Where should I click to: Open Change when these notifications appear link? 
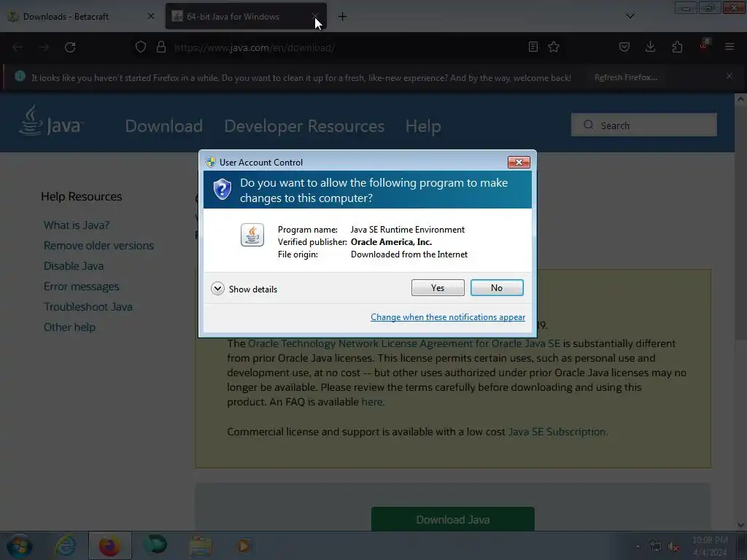(448, 317)
